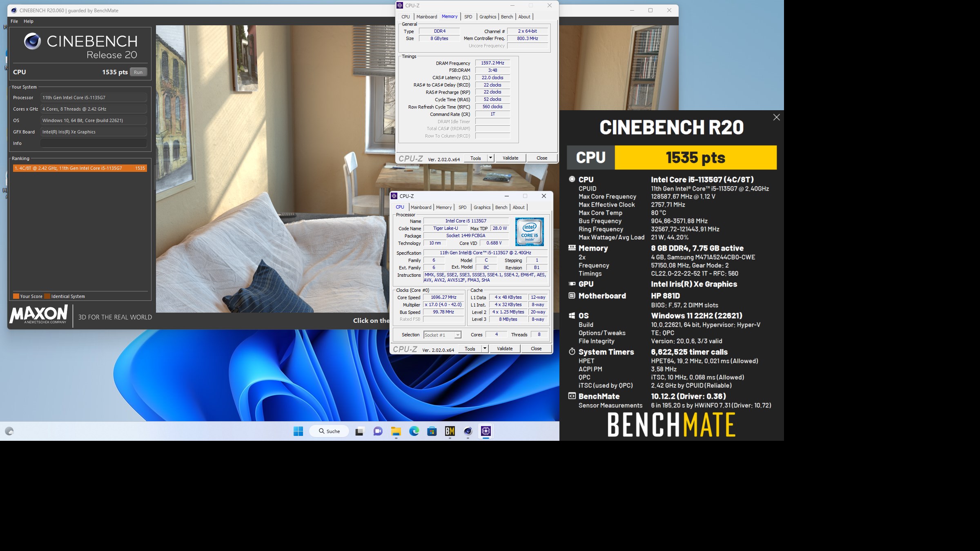The image size is (980, 551).
Task: Click the 1535 pts yellow score banner
Action: pyautogui.click(x=695, y=158)
